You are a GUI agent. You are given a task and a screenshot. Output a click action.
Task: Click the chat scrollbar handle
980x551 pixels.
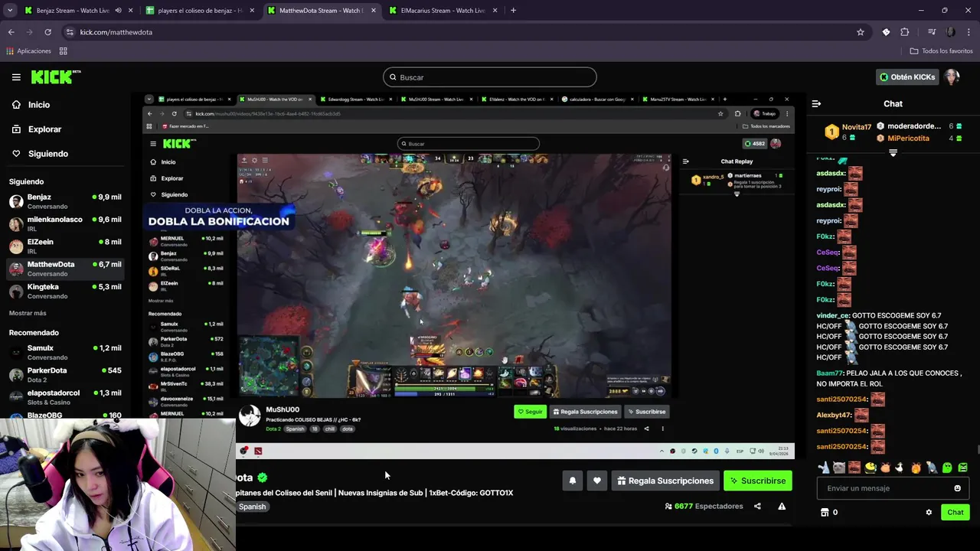coord(978,450)
